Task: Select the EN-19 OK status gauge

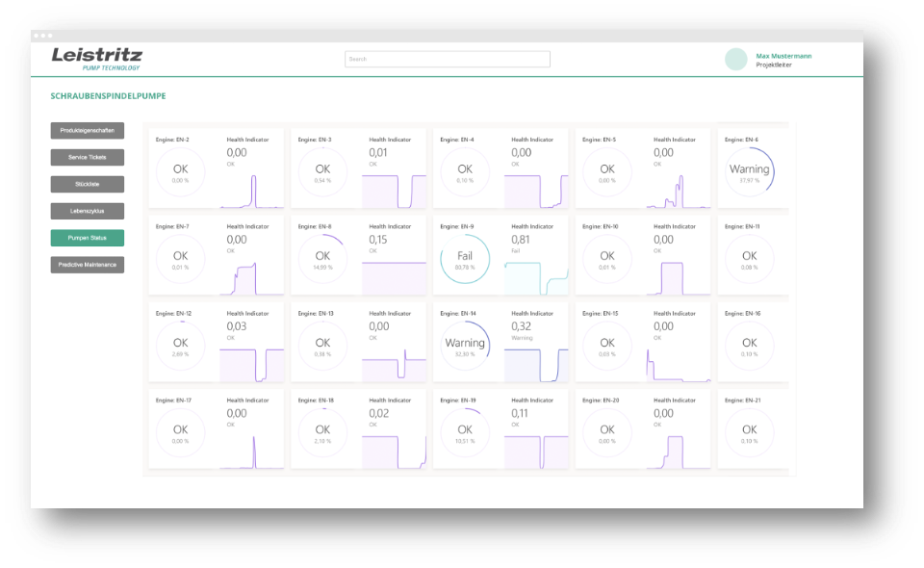Action: (465, 433)
